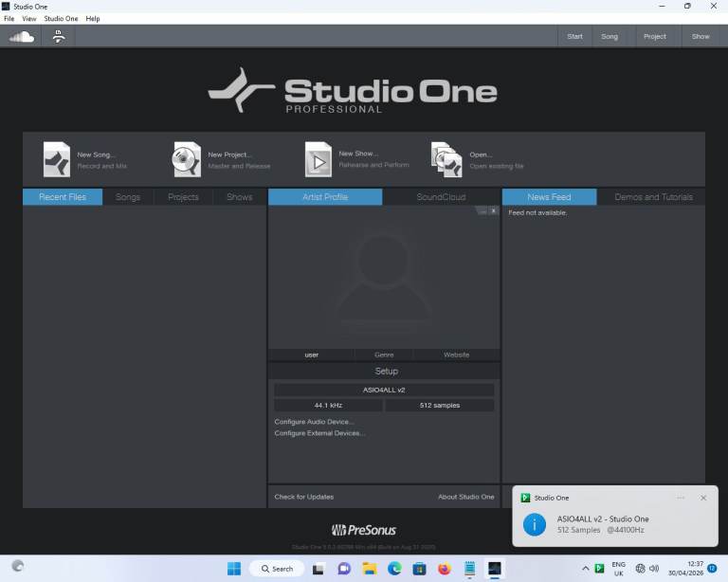Image resolution: width=728 pixels, height=582 pixels.
Task: Switch to the SoundCloud tab
Action: (441, 197)
